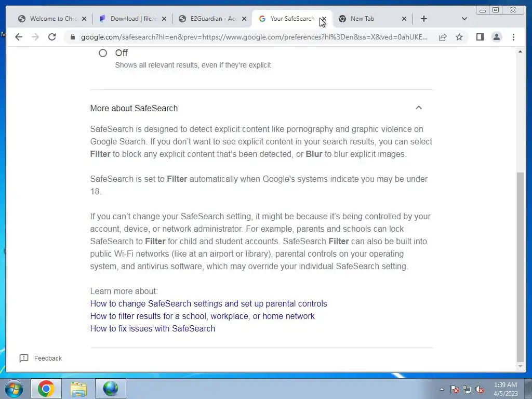The height and width of the screenshot is (399, 532).
Task: Open Chrome side panel
Action: point(480,37)
